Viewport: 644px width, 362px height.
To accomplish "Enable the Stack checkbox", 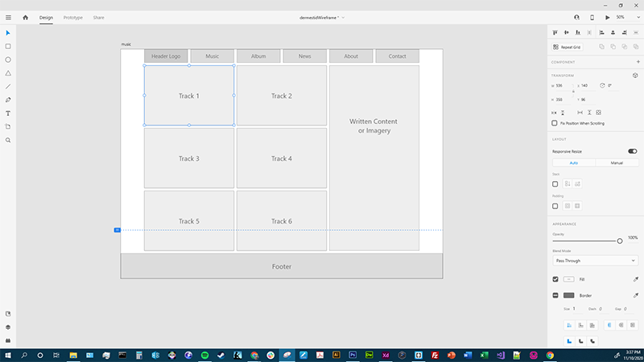I will tap(555, 184).
